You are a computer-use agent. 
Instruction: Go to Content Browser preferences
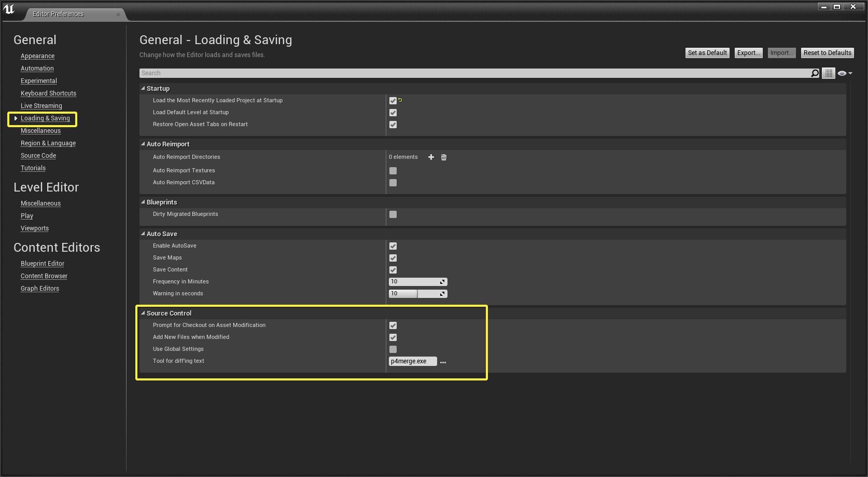click(x=44, y=276)
